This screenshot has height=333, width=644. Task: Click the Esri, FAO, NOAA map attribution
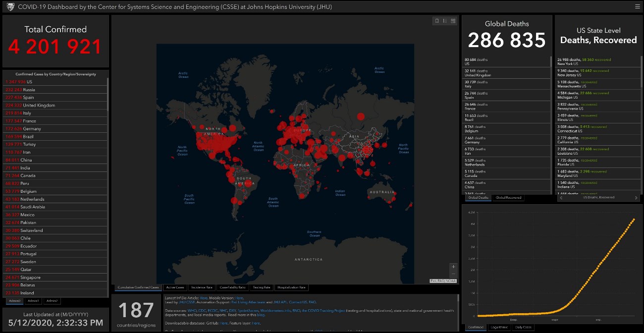[x=443, y=281]
